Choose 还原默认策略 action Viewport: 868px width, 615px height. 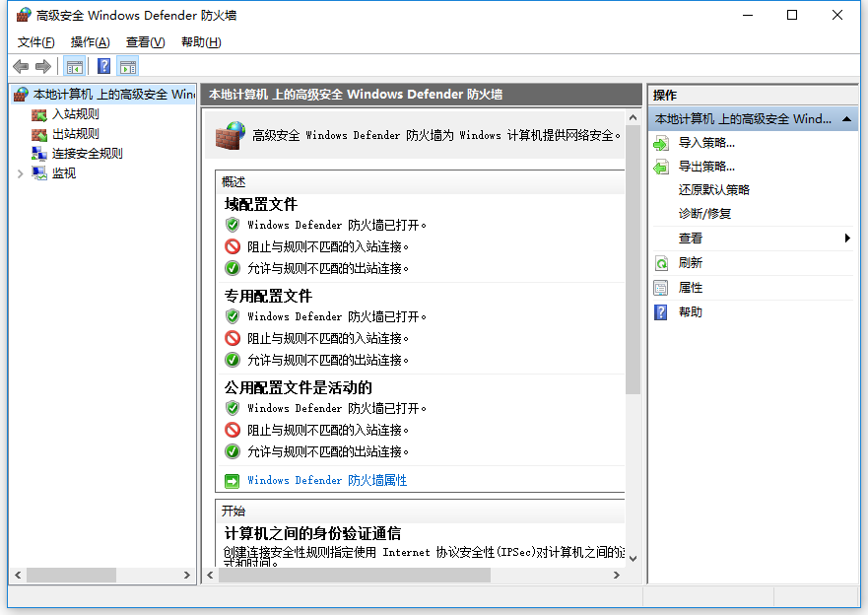[x=714, y=190]
